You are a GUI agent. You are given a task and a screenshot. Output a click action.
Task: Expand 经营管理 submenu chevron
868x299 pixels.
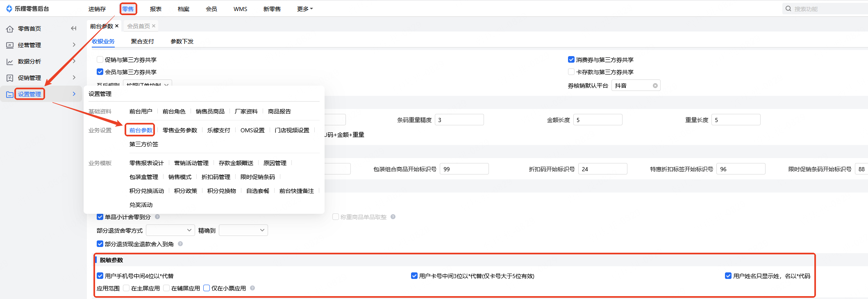pos(74,45)
